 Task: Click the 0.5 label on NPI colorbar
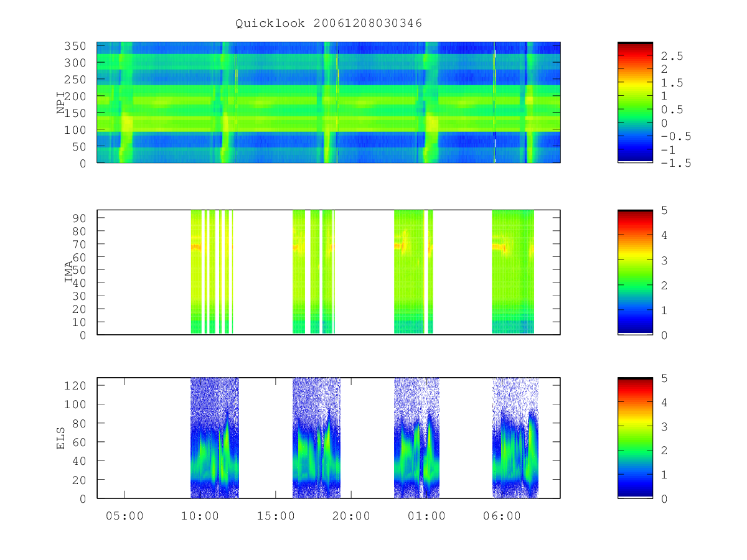click(x=672, y=110)
